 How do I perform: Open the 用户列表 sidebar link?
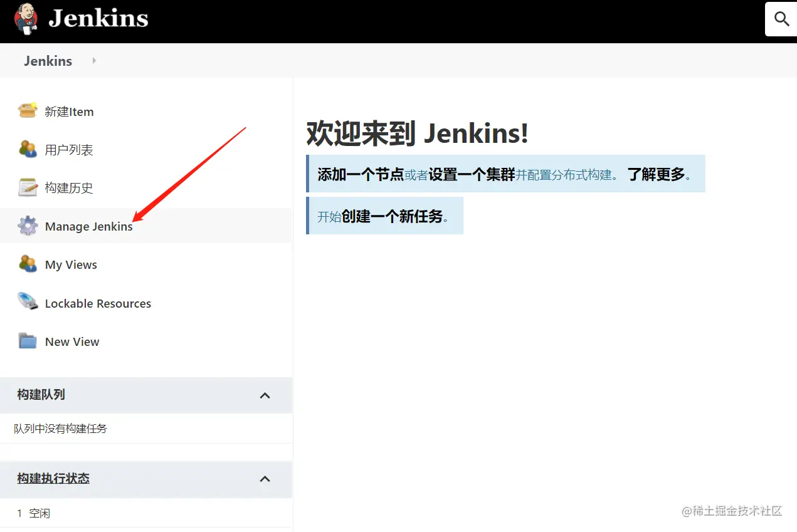(69, 150)
